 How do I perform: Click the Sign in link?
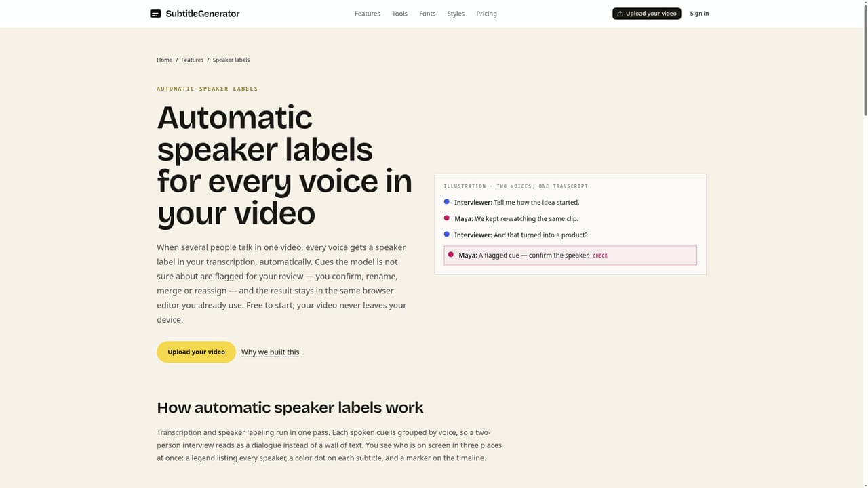click(699, 14)
